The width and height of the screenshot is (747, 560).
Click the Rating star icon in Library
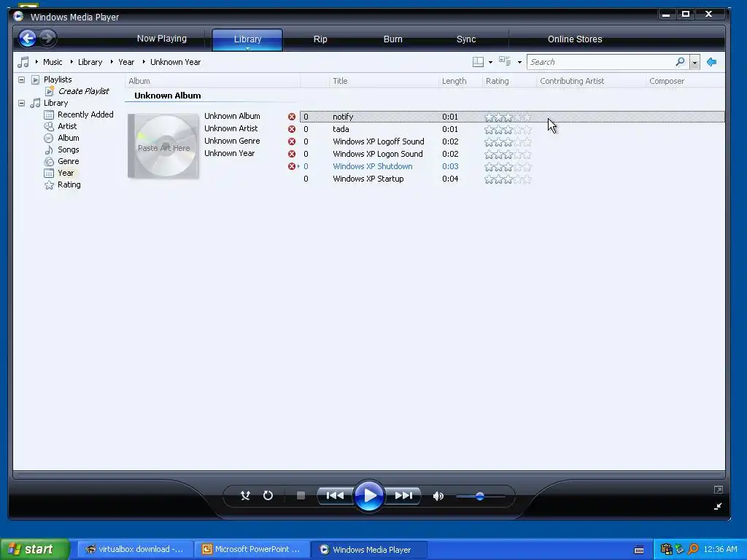(x=49, y=184)
